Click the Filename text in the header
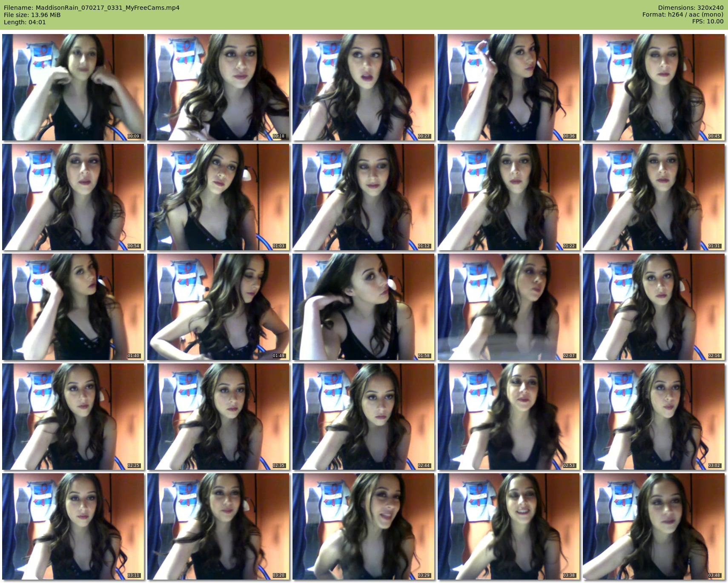 (92, 8)
